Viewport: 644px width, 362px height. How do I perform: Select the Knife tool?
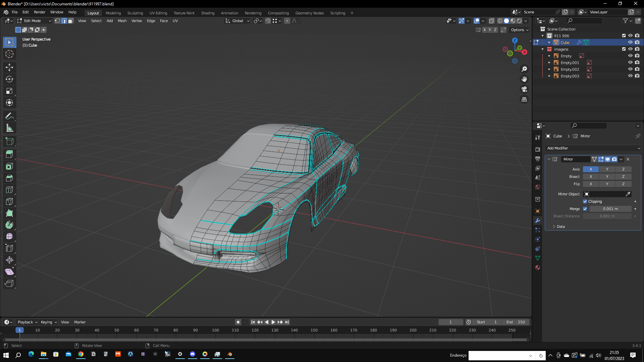[x=9, y=201]
